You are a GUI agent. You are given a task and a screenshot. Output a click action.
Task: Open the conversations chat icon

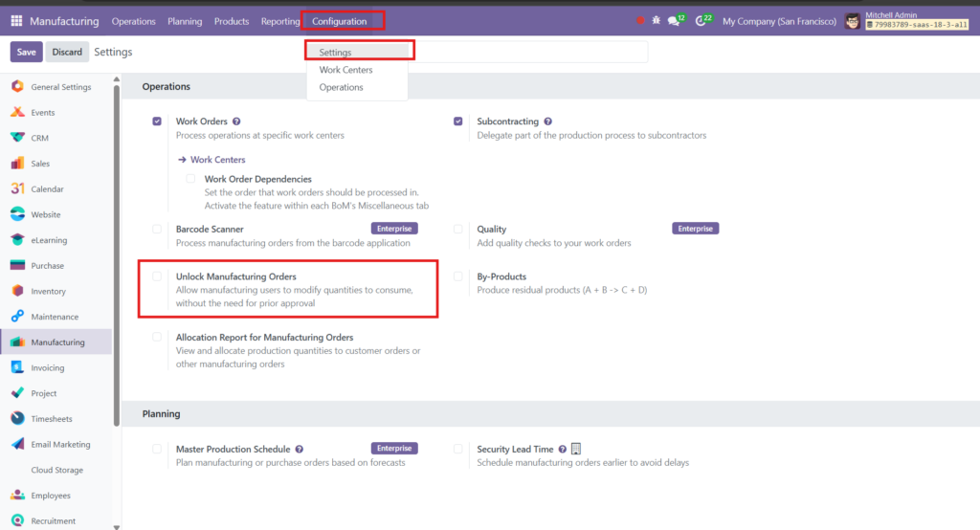point(673,21)
